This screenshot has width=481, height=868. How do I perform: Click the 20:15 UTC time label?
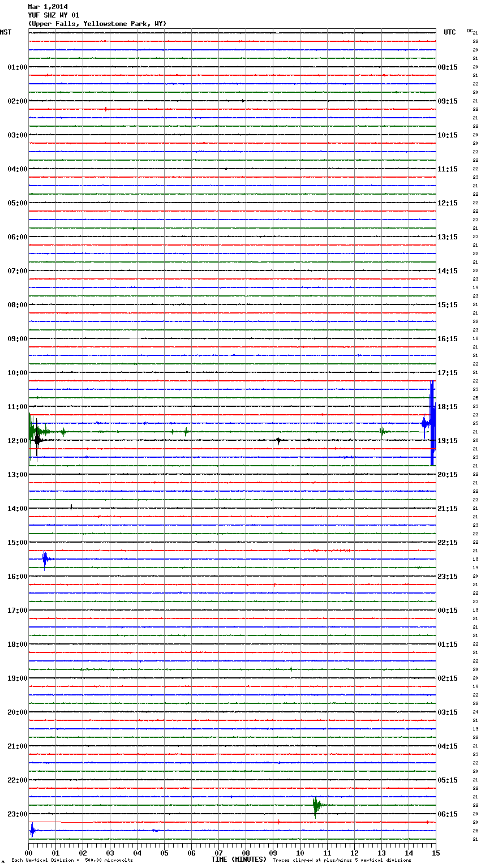coord(448,475)
